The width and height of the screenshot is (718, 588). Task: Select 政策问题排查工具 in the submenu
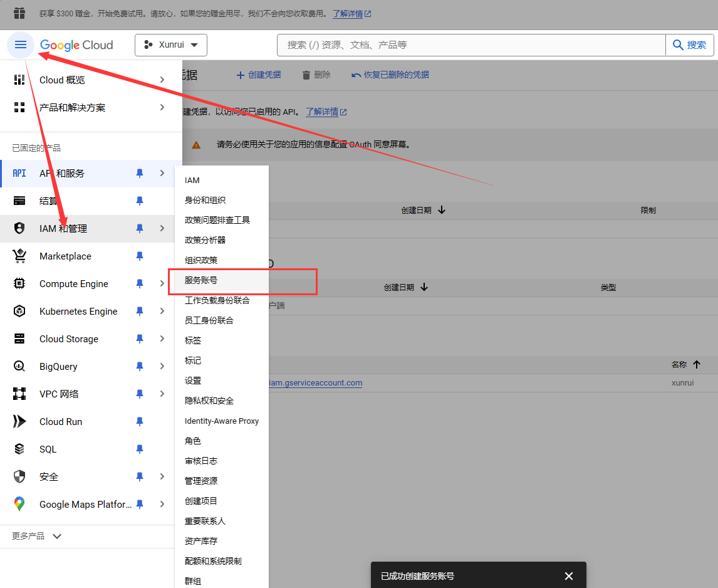pos(222,220)
